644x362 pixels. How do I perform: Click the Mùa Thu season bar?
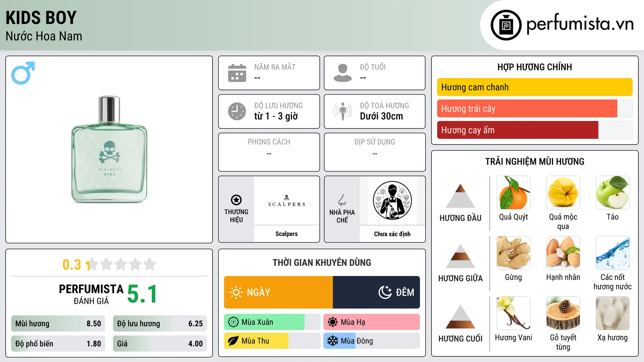pyautogui.click(x=272, y=341)
